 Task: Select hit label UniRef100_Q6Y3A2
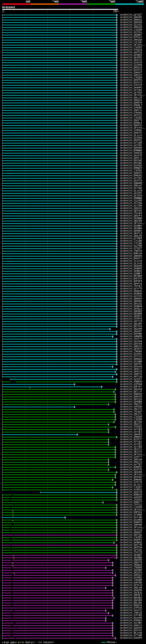(x=131, y=422)
